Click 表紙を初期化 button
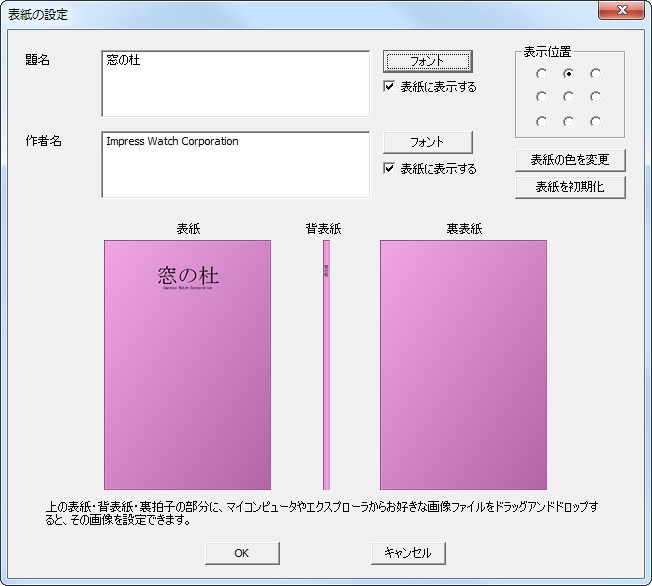 [x=570, y=187]
